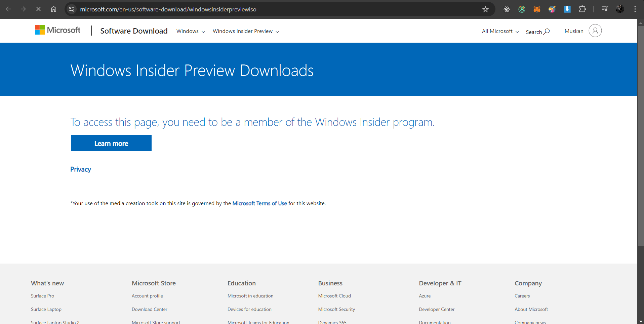
Task: Click the flower-shaped extension icon
Action: [507, 9]
